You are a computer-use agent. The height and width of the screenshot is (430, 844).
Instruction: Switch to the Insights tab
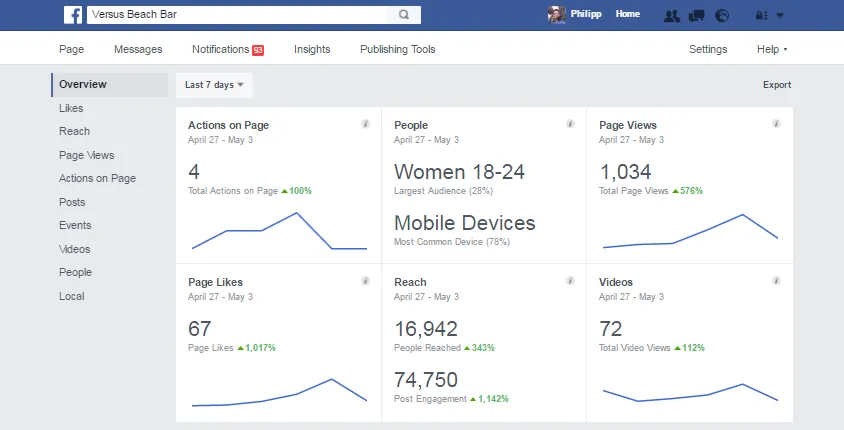pyautogui.click(x=312, y=49)
